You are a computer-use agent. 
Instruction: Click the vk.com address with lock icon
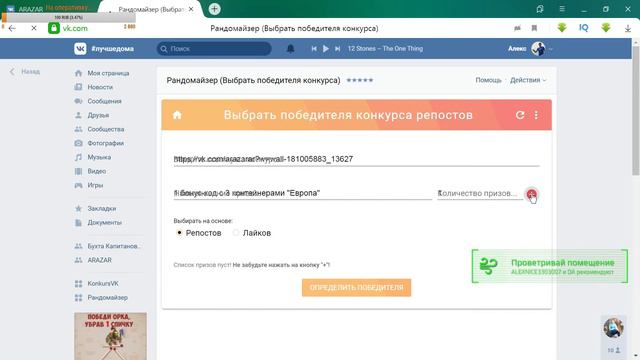pos(68,28)
